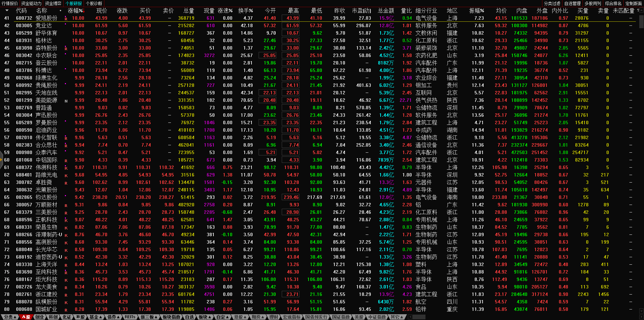Click the dropdown triangle left of 代码 header
This screenshot has height=320, width=644.
point(7,11)
